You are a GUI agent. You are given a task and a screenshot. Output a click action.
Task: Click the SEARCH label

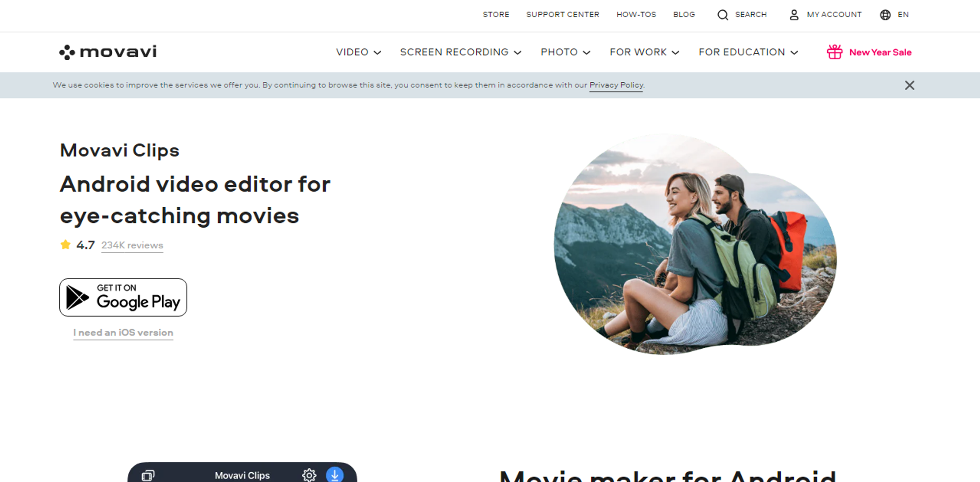click(x=751, y=15)
